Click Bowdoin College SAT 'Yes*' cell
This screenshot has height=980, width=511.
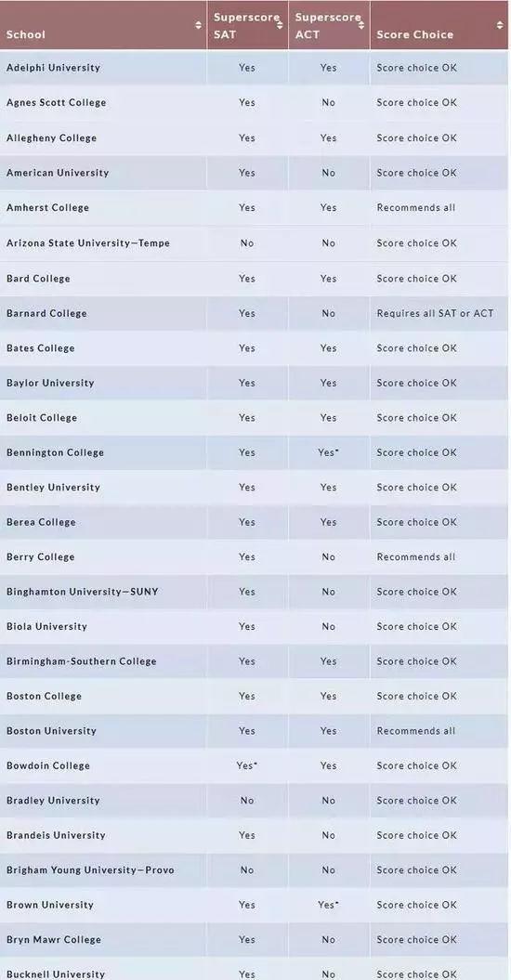[247, 765]
